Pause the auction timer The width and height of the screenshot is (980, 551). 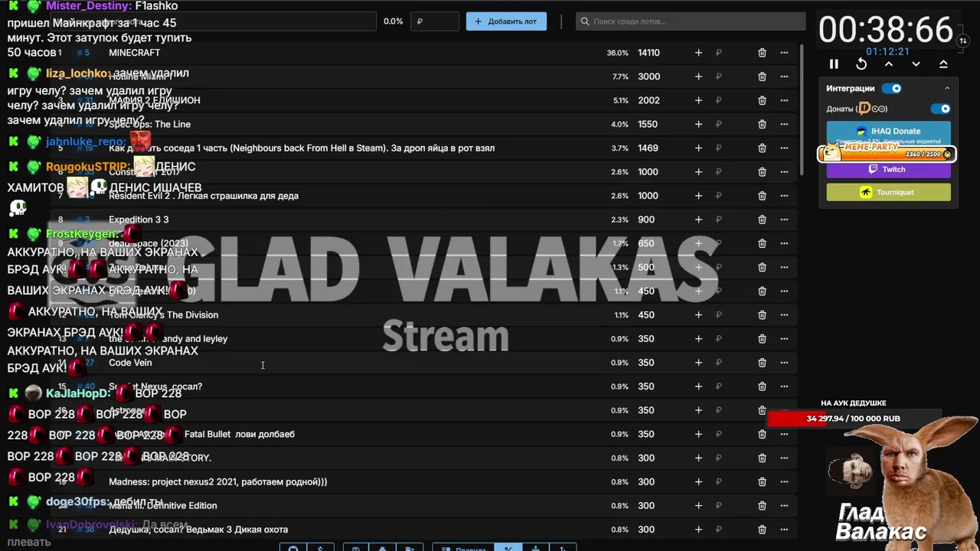tap(834, 64)
